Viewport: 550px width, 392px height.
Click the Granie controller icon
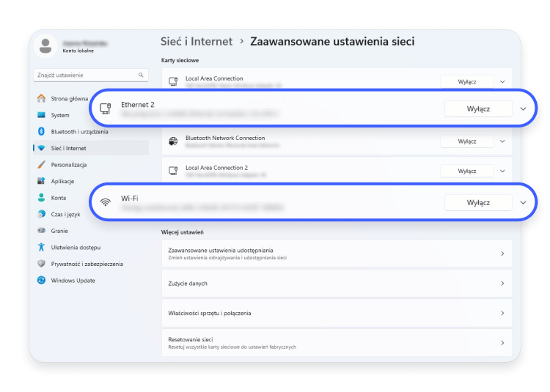[41, 231]
